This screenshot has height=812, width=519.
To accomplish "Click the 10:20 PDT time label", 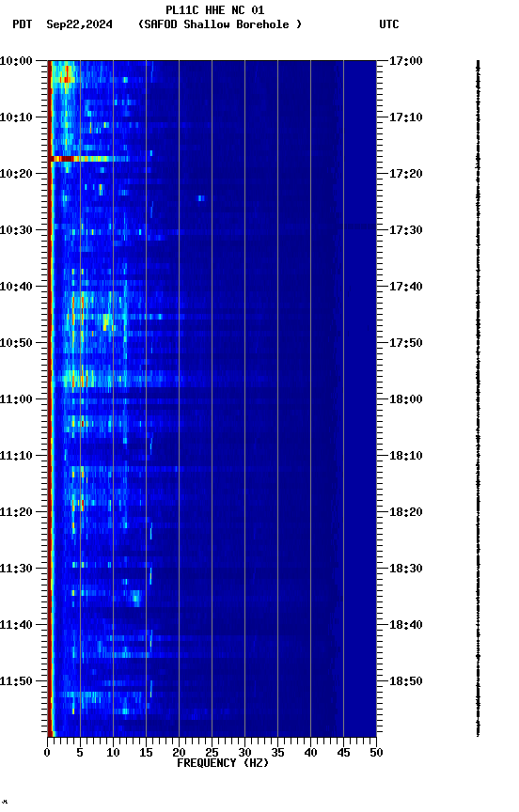I will click(x=16, y=174).
